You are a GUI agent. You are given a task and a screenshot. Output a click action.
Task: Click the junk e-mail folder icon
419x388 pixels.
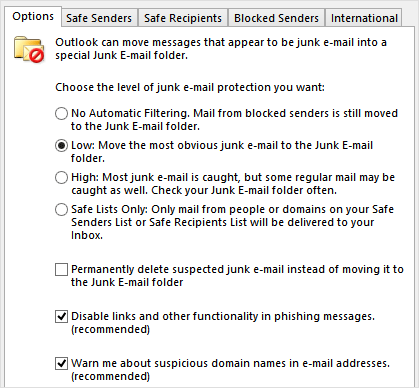29,50
